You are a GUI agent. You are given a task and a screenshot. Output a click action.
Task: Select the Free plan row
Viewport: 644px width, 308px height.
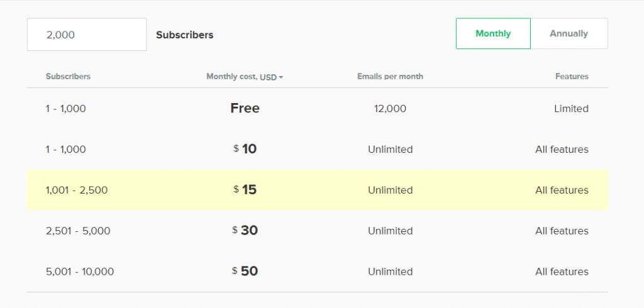click(x=318, y=108)
